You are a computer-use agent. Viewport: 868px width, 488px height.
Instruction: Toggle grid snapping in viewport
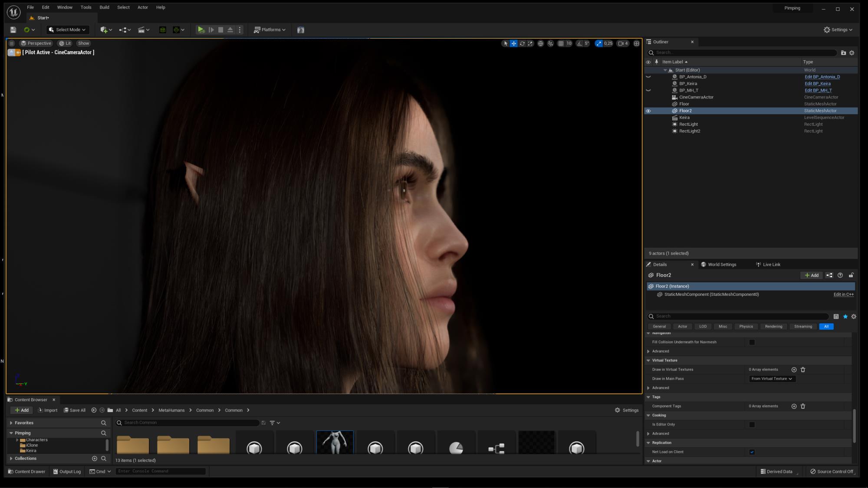coord(561,43)
